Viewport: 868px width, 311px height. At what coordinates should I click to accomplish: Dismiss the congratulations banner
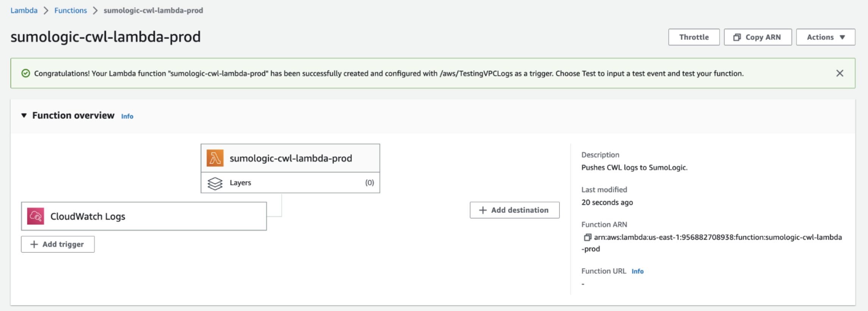pos(840,73)
